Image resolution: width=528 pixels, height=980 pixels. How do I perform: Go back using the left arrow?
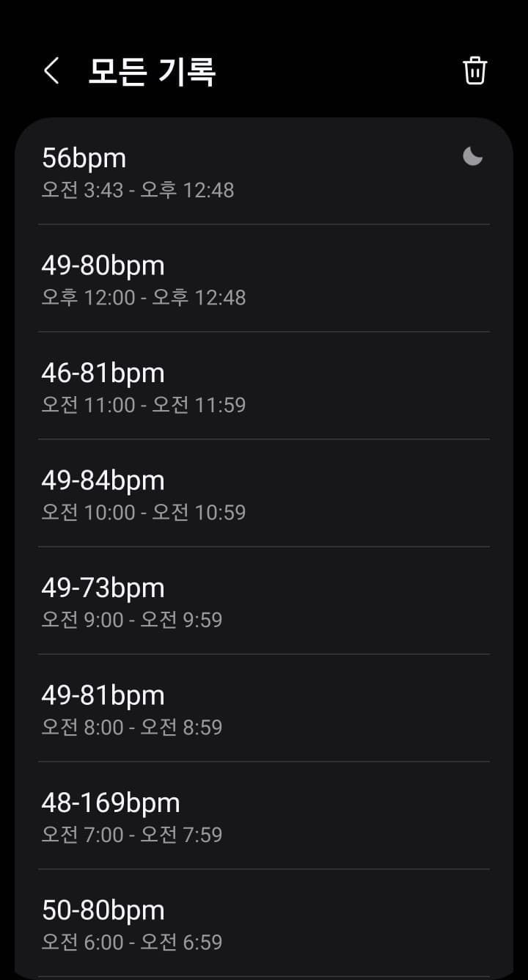(x=51, y=71)
